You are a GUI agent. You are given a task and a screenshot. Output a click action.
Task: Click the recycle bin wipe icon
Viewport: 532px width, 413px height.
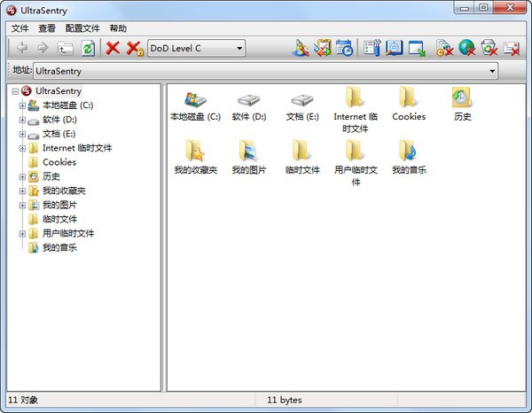click(x=489, y=48)
